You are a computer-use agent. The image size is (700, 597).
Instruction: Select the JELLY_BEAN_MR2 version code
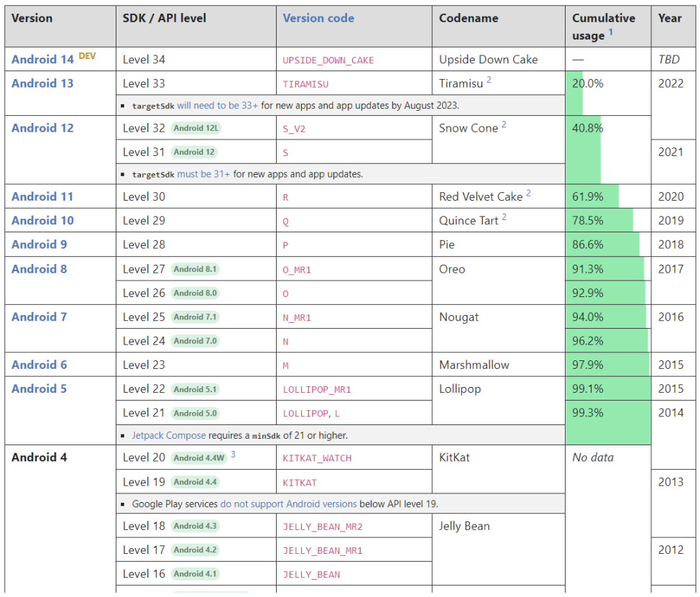(323, 527)
